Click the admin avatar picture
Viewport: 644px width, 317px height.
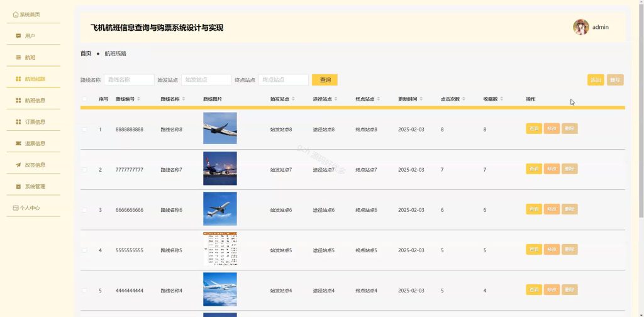click(580, 27)
